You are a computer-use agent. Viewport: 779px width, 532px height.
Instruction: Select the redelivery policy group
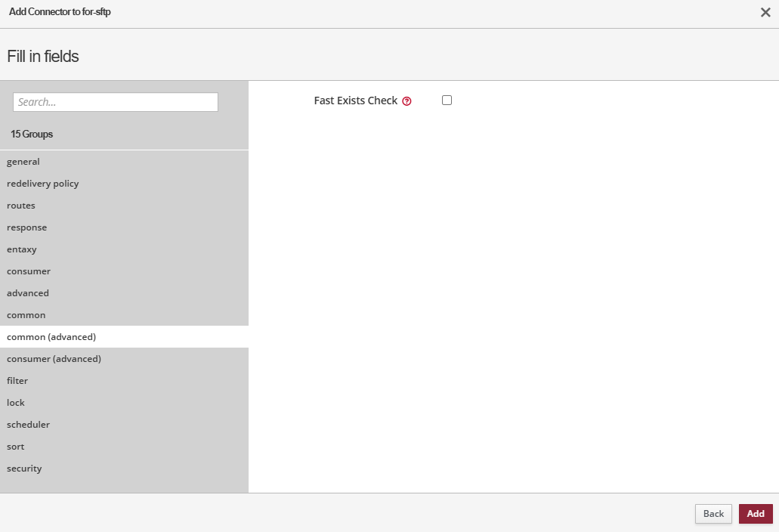tap(43, 184)
